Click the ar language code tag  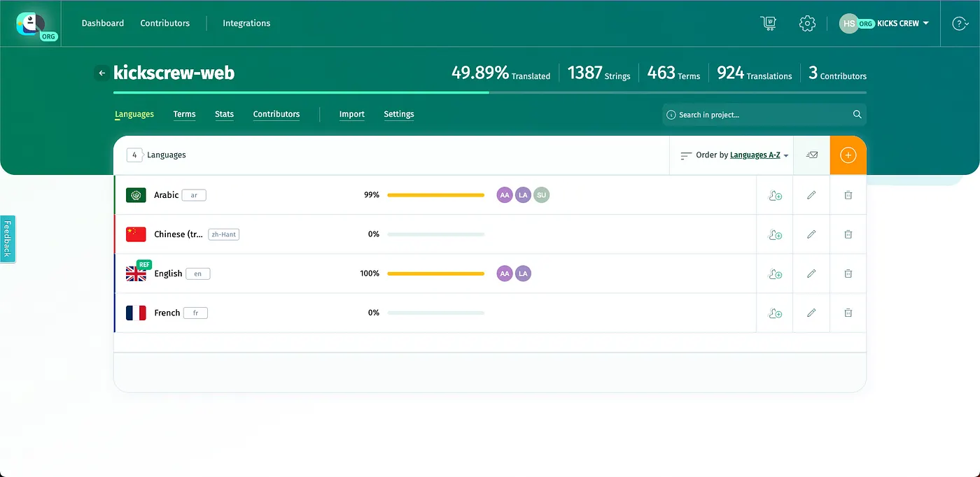[194, 195]
